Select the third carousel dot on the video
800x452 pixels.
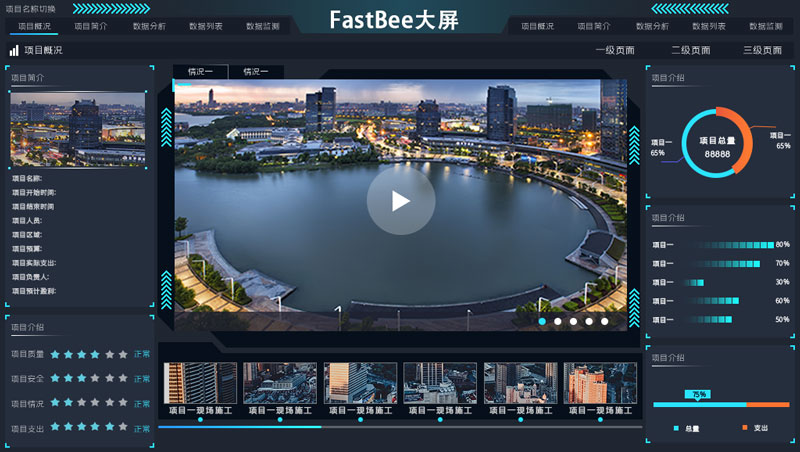[x=573, y=321]
